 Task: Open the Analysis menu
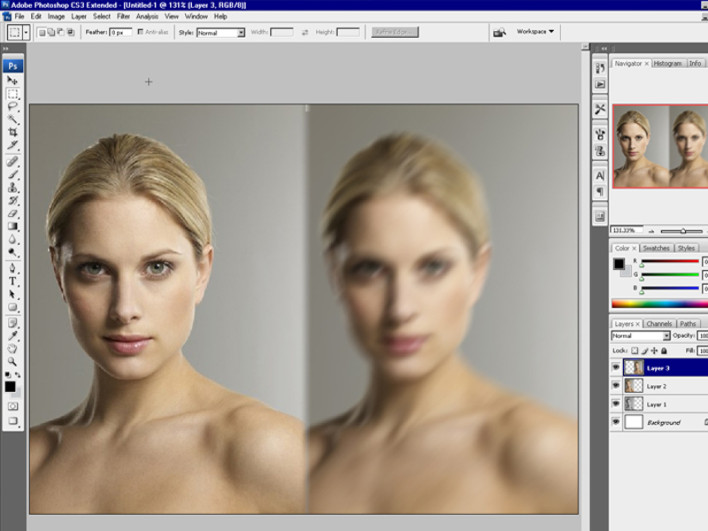tap(147, 16)
